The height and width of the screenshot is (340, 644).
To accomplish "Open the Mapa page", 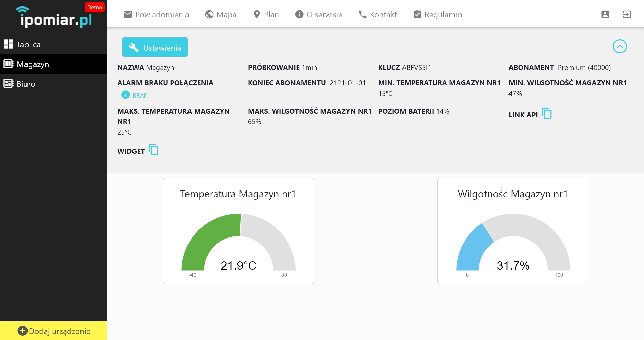I will 221,14.
